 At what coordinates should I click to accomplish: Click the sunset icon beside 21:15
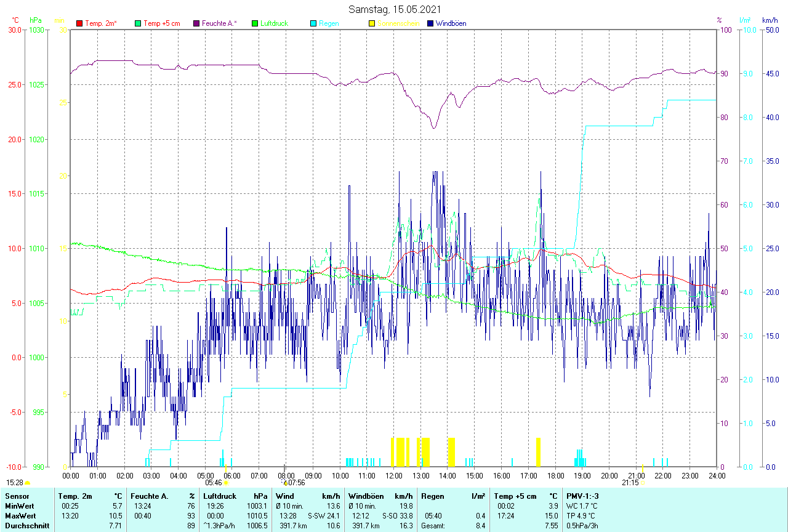tap(643, 483)
